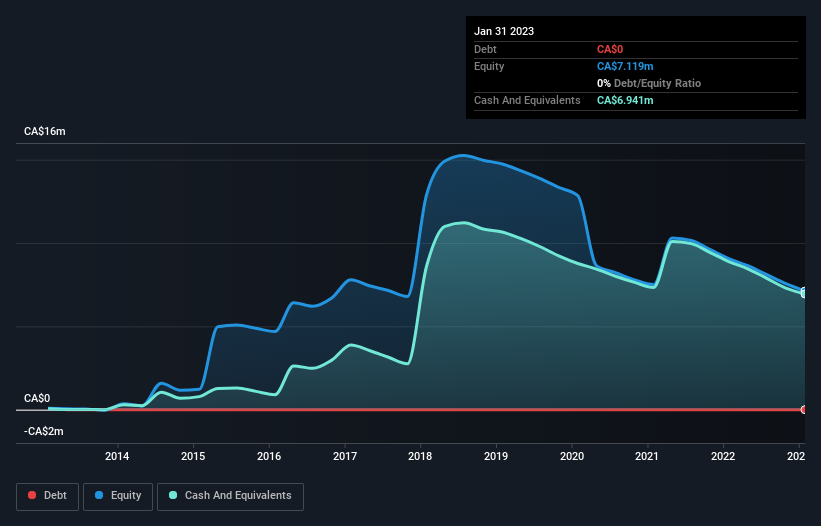This screenshot has width=821, height=526.
Task: Click the teal Cash legend dot
Action: [x=173, y=495]
